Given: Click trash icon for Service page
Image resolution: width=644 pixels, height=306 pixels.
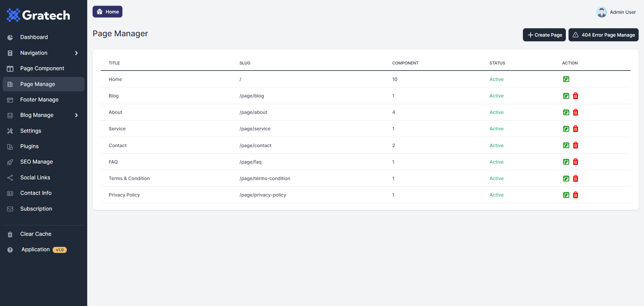Looking at the screenshot, I should [575, 129].
